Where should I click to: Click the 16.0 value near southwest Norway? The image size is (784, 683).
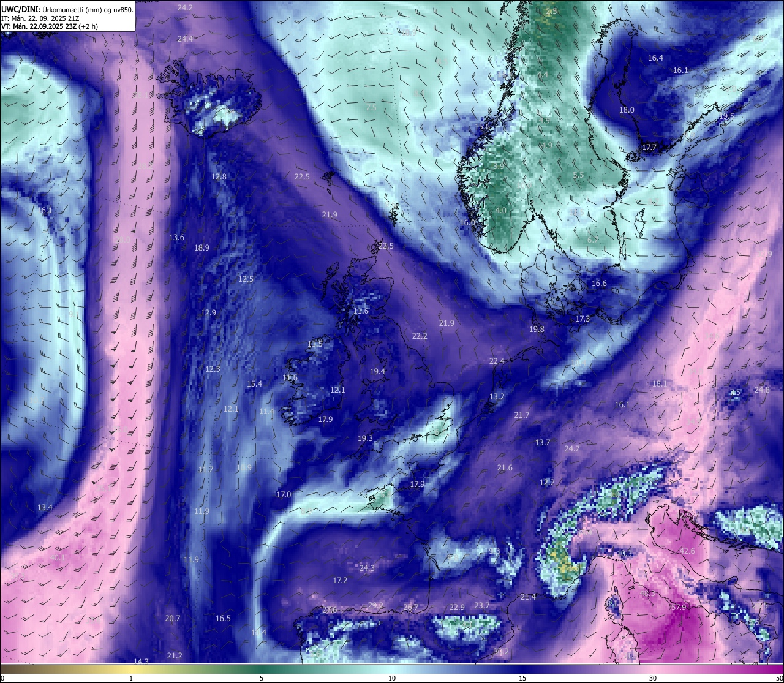(x=468, y=222)
